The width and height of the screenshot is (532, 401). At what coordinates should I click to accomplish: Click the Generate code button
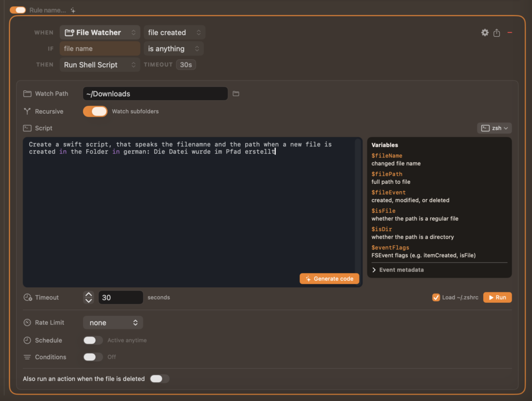tap(329, 279)
